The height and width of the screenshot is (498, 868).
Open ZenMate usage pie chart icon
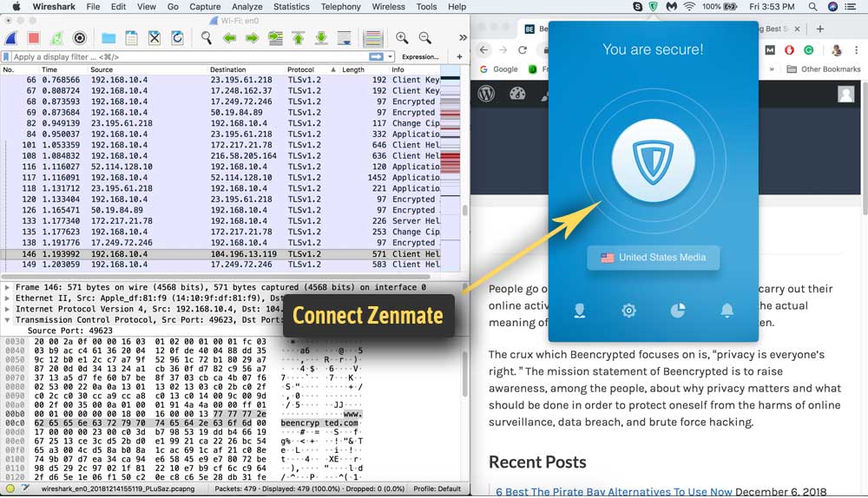(678, 311)
